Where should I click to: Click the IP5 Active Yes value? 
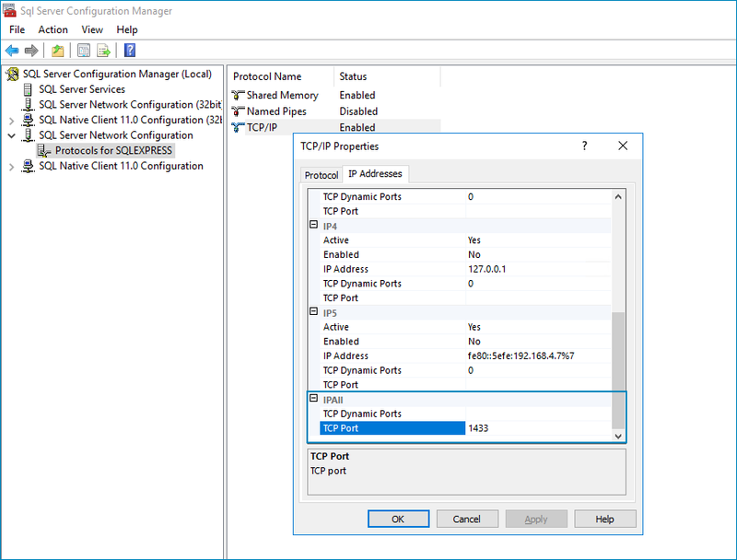click(x=474, y=327)
